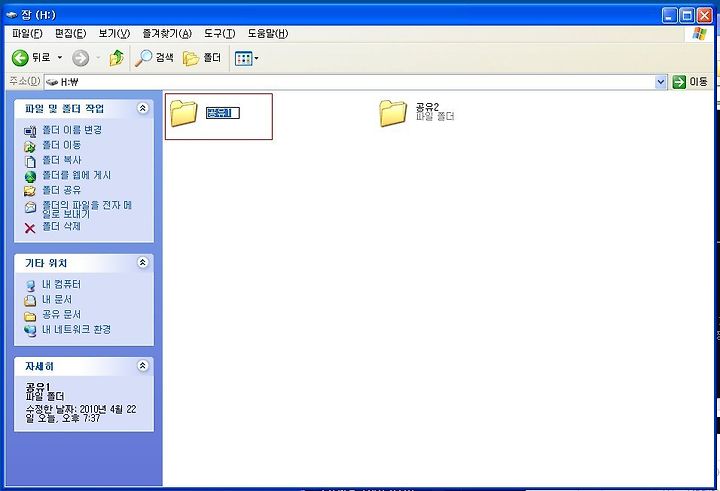Open the forward history dropdown arrow
This screenshot has width=720, height=491.
click(x=98, y=58)
